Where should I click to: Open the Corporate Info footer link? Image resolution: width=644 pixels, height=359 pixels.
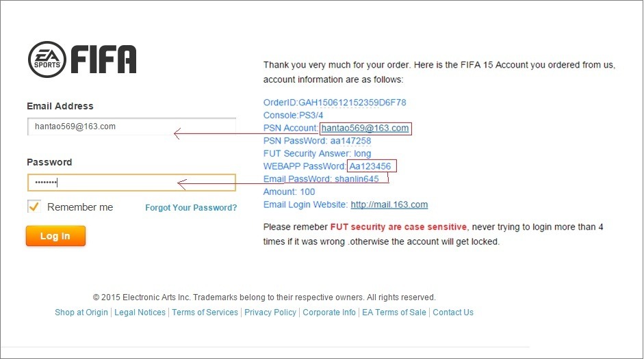(329, 313)
